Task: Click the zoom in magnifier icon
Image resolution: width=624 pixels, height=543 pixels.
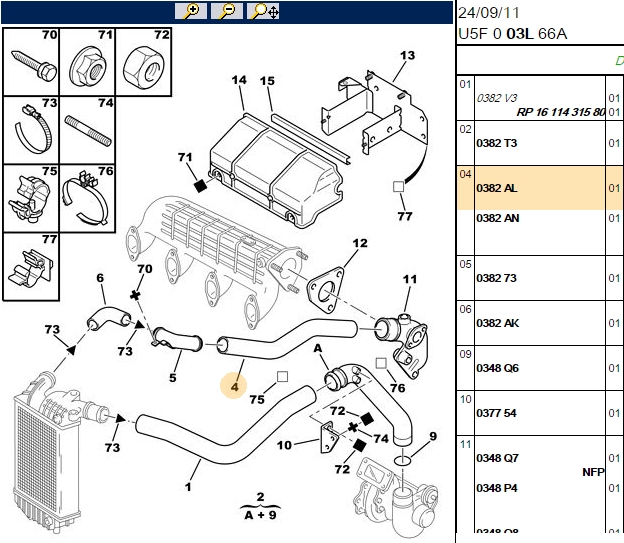Action: pos(191,11)
